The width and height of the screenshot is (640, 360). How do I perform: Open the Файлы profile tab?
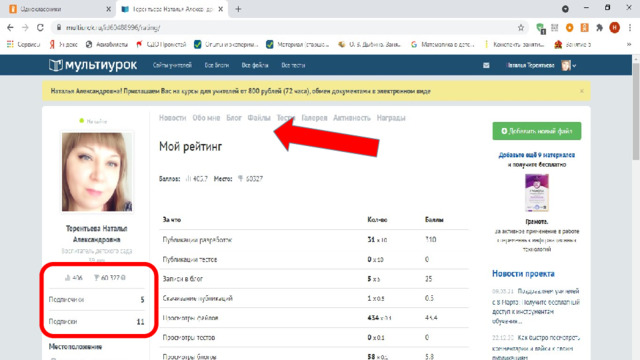259,118
